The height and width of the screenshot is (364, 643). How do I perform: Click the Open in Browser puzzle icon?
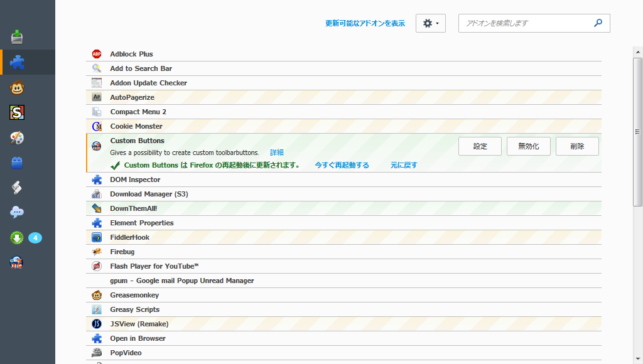tap(97, 338)
